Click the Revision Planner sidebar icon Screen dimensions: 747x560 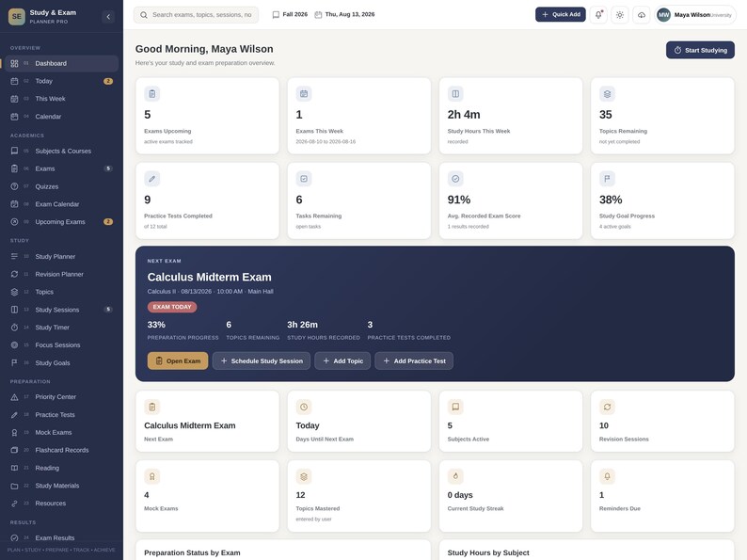pos(14,274)
